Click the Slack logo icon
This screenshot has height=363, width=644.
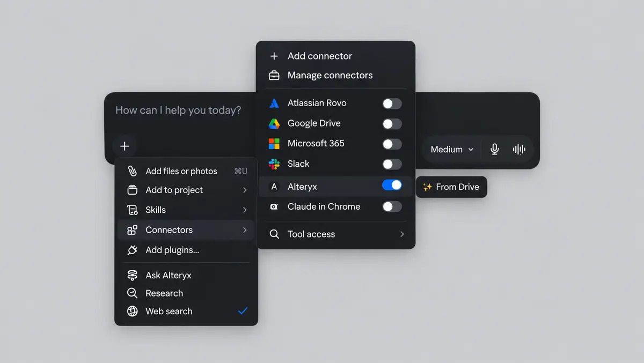point(274,164)
